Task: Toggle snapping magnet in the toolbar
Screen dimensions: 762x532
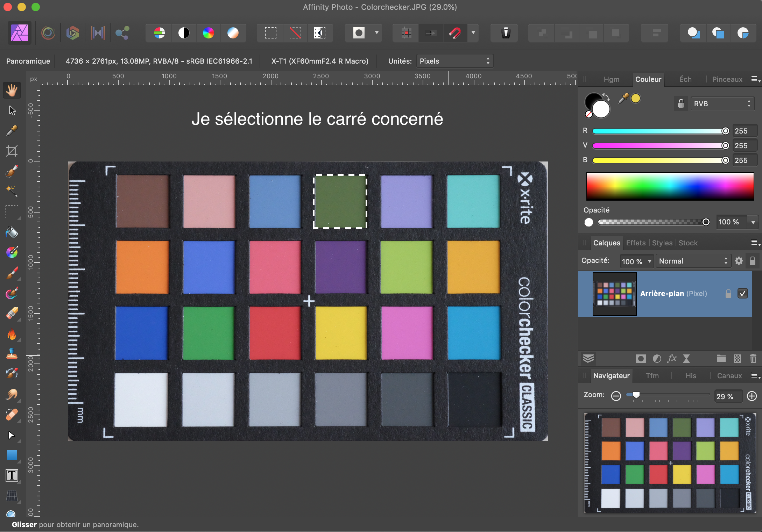Action: click(x=455, y=33)
